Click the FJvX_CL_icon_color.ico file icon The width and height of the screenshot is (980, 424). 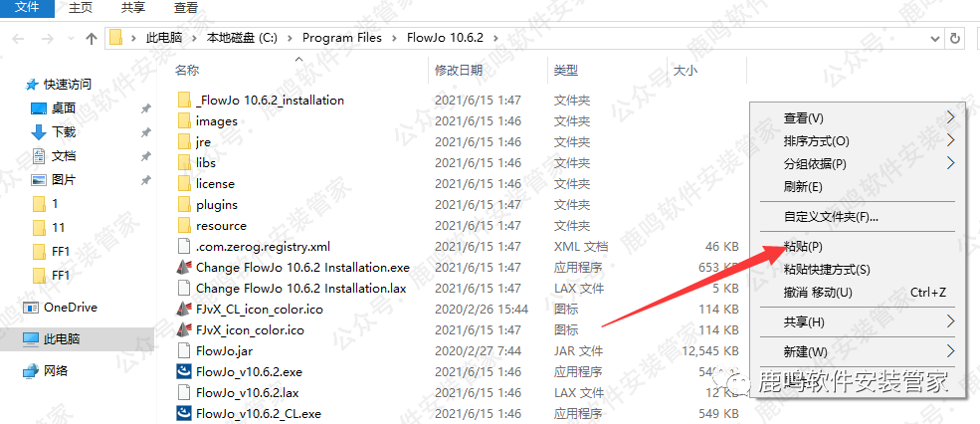tap(183, 309)
